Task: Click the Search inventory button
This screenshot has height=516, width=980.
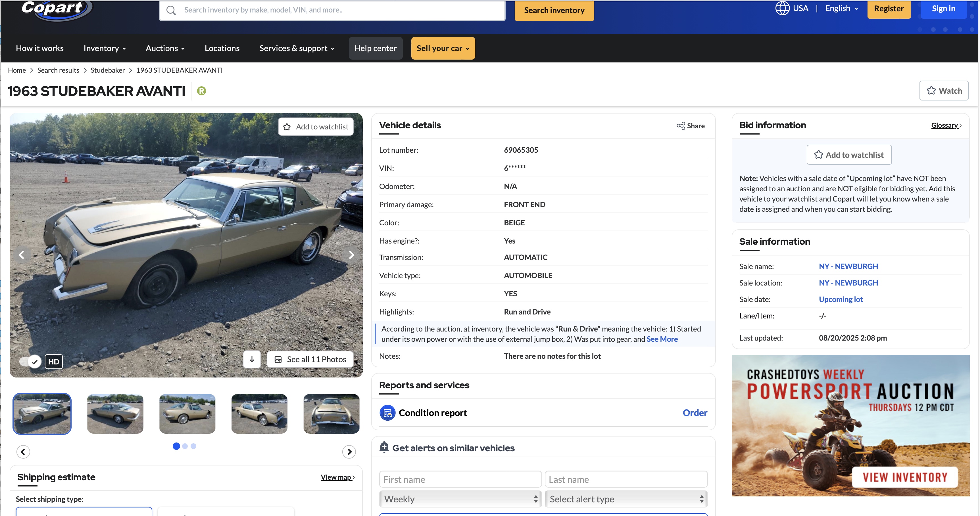Action: [554, 10]
